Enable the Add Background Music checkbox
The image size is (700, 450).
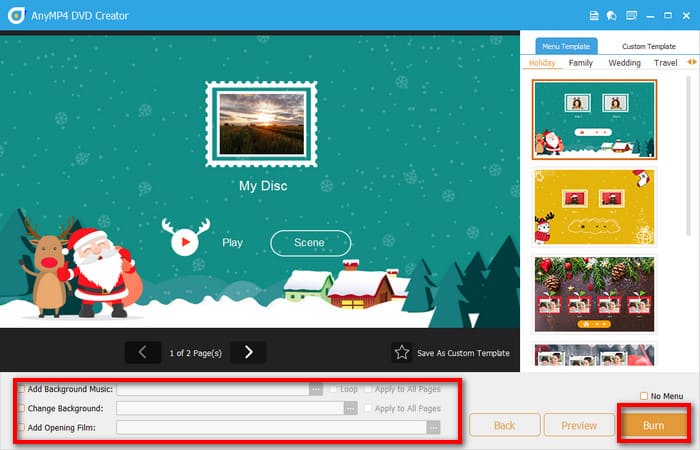[x=22, y=389]
